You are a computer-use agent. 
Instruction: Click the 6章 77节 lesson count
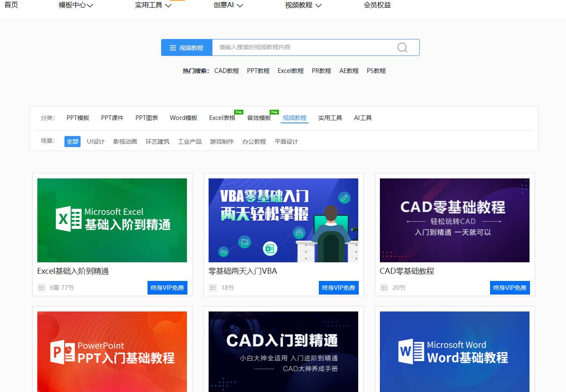pos(62,288)
